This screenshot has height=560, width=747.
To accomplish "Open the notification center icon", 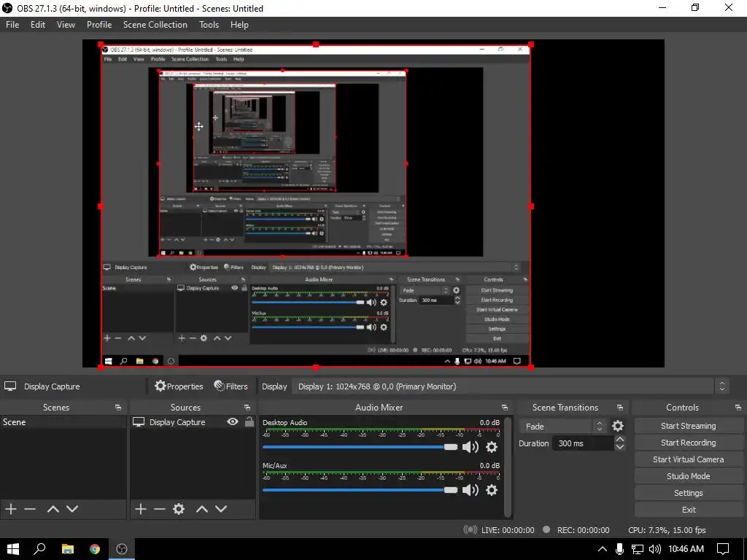I will [x=723, y=549].
